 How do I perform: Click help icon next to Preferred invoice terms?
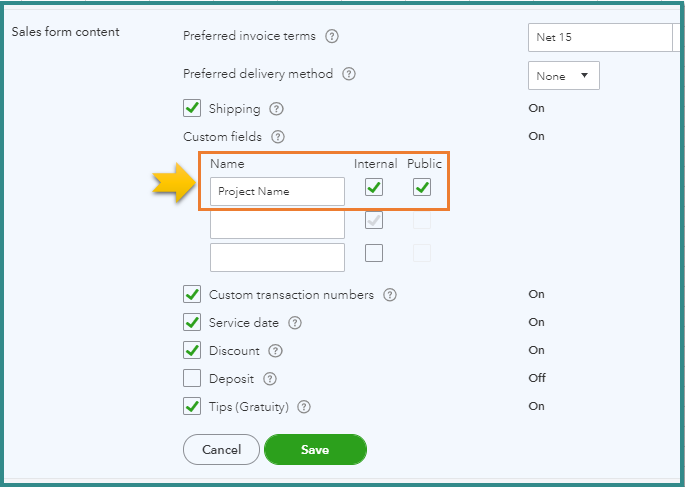332,37
